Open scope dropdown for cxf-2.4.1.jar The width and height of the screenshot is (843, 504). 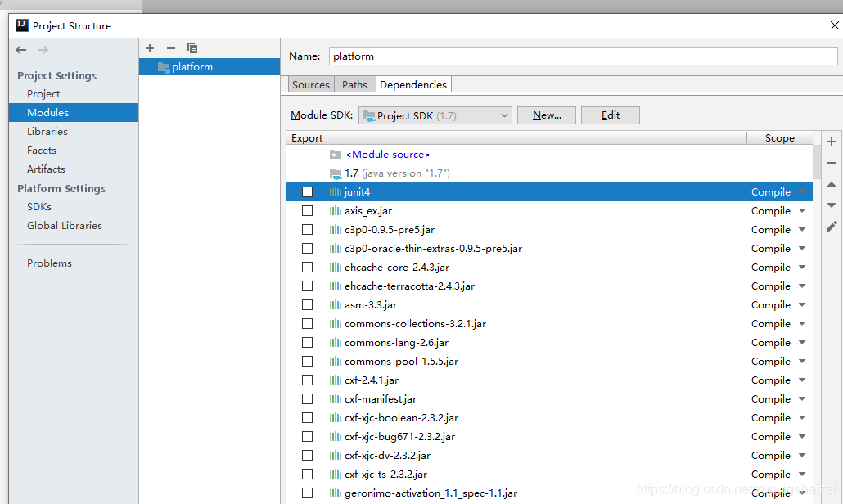(x=802, y=380)
